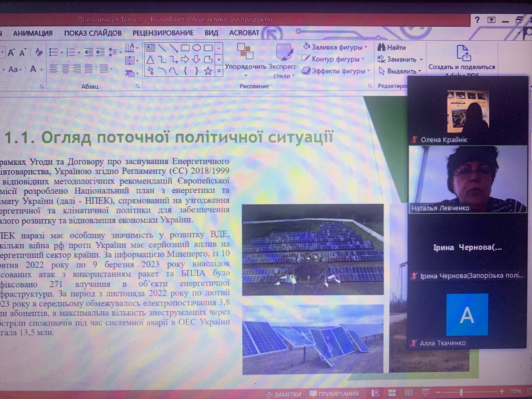This screenshot has width=532, height=399.
Task: Toggle the ПРИМЕЧАНИЯ comments pane
Action: pos(334,394)
